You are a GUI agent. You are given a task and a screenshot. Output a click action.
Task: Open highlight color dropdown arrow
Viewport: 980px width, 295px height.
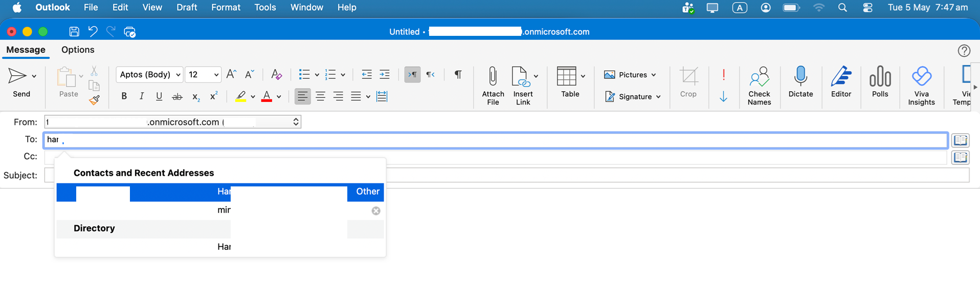pyautogui.click(x=253, y=97)
